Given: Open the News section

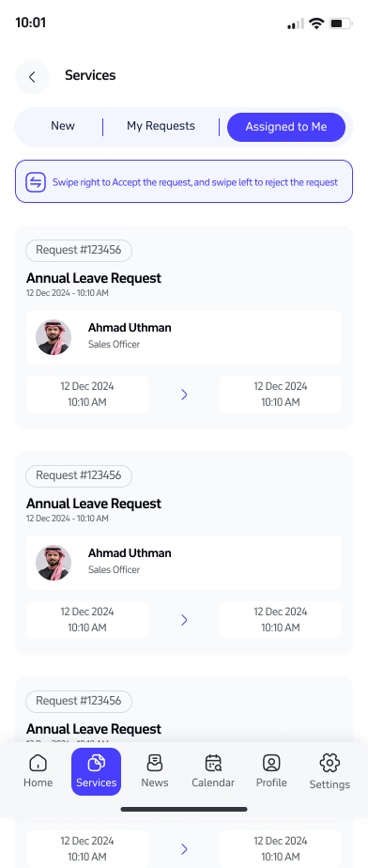Looking at the screenshot, I should (154, 771).
